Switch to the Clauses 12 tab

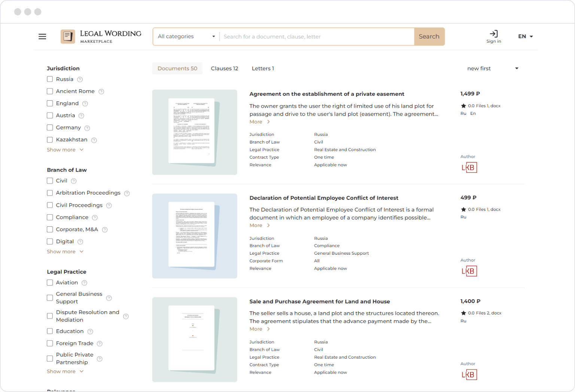click(224, 68)
